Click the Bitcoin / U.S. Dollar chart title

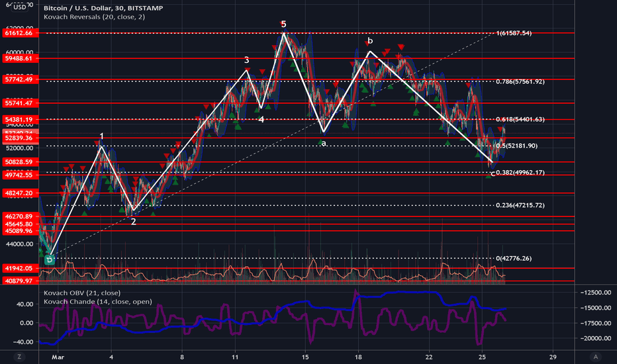click(103, 8)
